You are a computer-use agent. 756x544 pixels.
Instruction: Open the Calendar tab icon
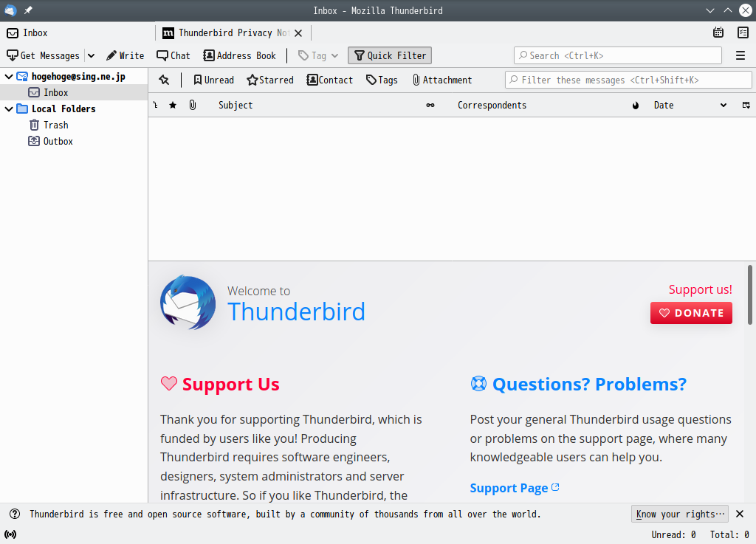pyautogui.click(x=718, y=32)
